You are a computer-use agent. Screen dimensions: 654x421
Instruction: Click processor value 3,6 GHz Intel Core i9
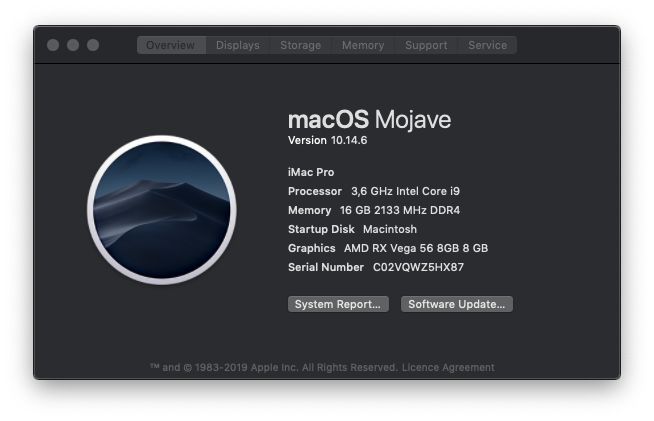point(405,192)
